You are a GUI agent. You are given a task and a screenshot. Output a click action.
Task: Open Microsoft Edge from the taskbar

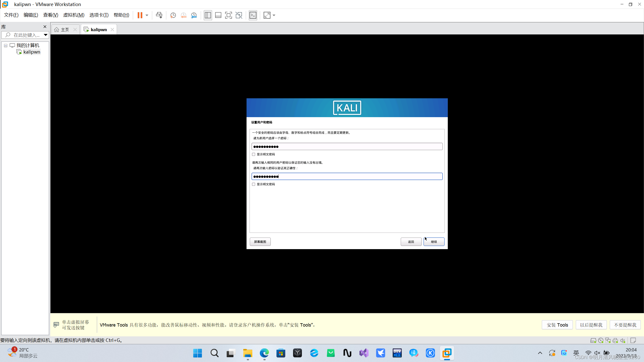coord(264,353)
